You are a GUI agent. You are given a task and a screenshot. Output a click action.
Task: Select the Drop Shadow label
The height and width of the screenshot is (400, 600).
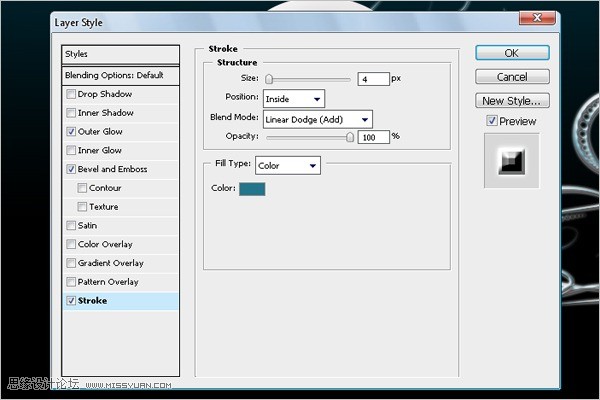point(105,94)
